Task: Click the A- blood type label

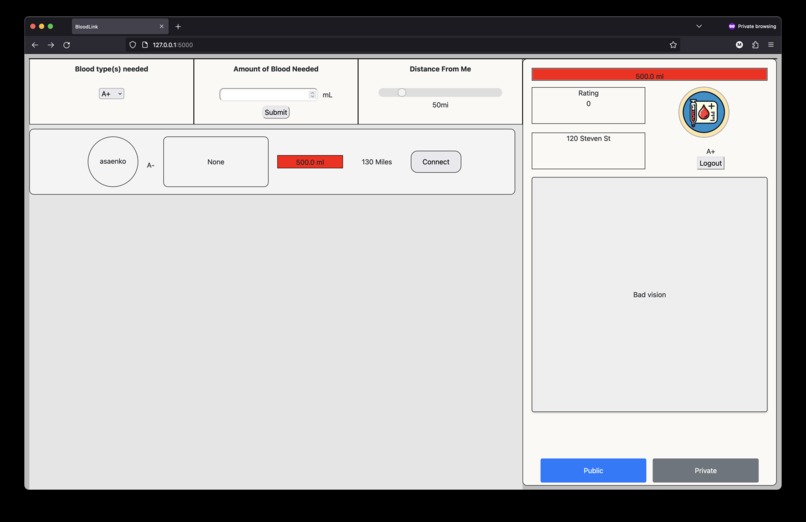Action: coord(151,165)
